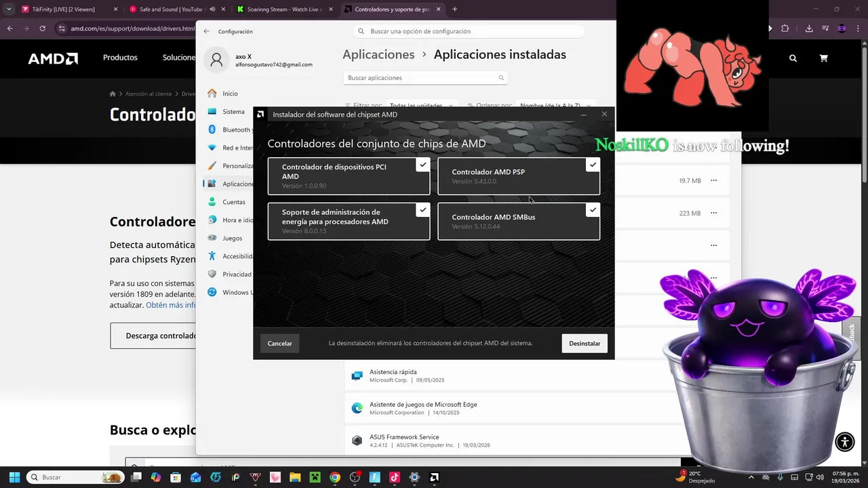868x488 pixels.
Task: Select Bluetooth in the Settings sidebar
Action: coord(227,129)
